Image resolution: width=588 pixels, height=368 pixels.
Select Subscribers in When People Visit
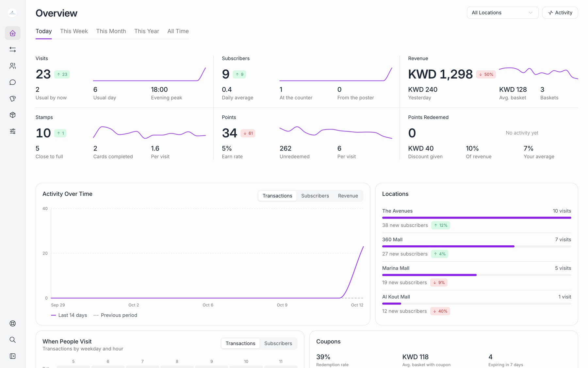pos(278,343)
